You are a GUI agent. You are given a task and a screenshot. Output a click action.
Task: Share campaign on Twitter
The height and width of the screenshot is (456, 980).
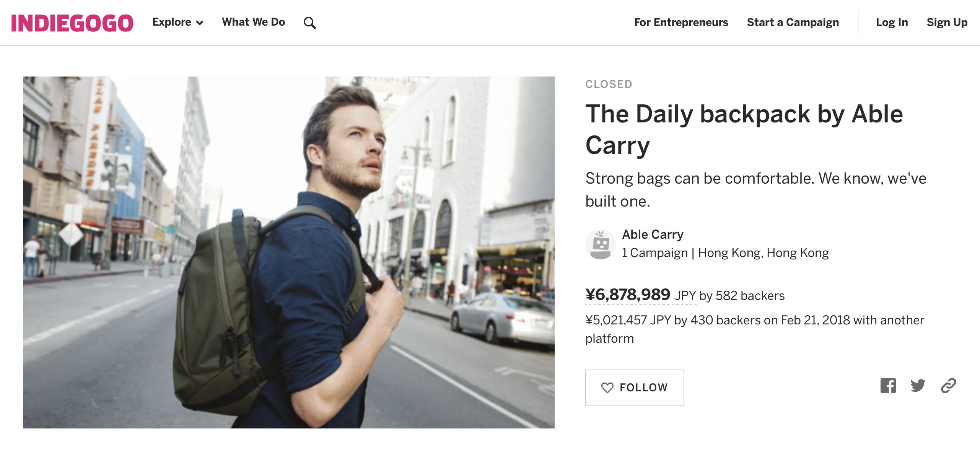click(918, 386)
